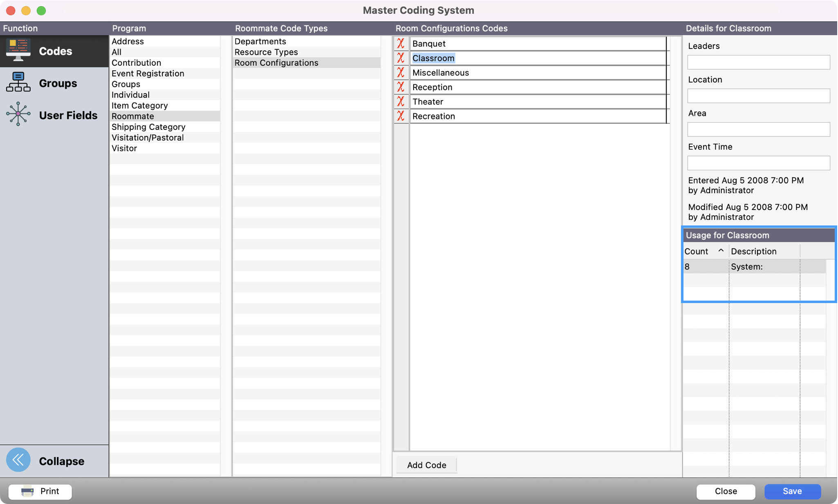Viewport: 838px width, 504px height.
Task: Delete the Theater code red X
Action: 401,101
